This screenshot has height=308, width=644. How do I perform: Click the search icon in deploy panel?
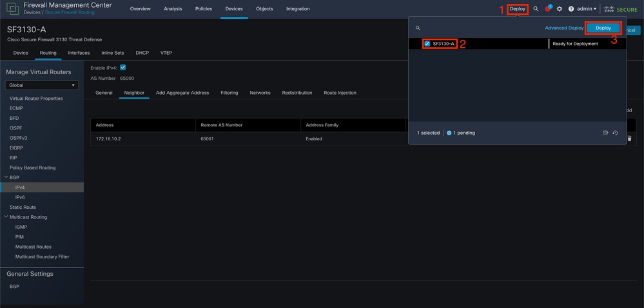point(418,28)
